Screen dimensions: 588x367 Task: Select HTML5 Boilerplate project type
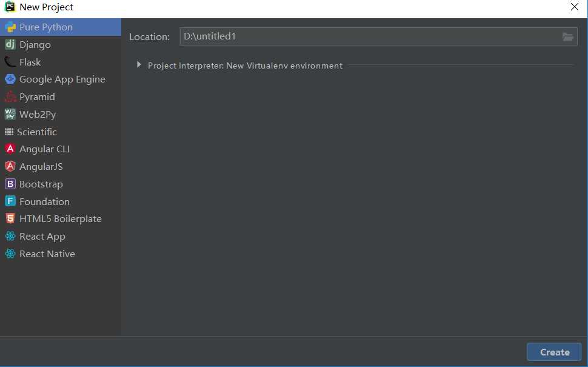[x=61, y=218]
